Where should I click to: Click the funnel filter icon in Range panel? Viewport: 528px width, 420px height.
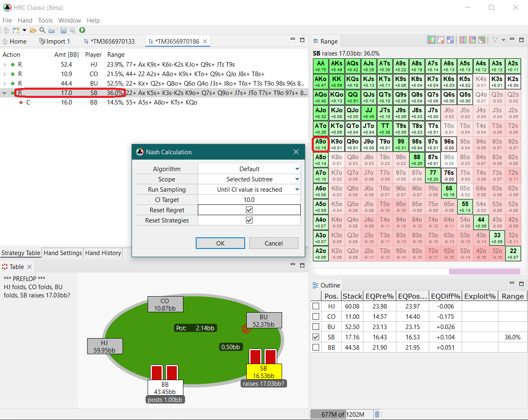point(495,40)
